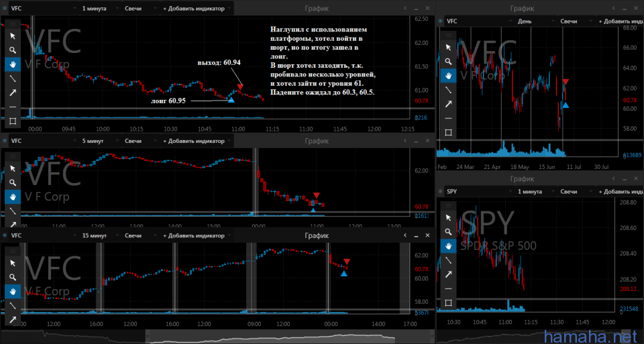644x344 pixels.
Task: Click the red 60.78 price label on the 1-minute chart axis
Action: tap(421, 101)
